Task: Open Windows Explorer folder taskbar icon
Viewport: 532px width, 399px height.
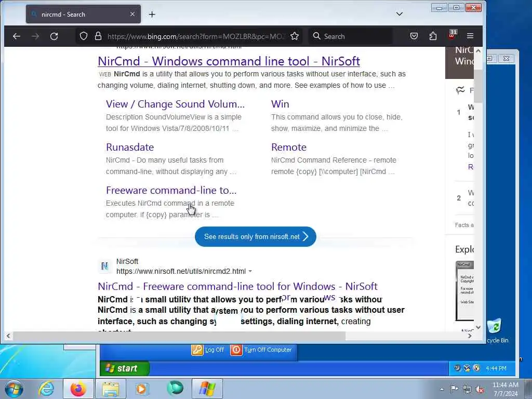Action: click(111, 389)
